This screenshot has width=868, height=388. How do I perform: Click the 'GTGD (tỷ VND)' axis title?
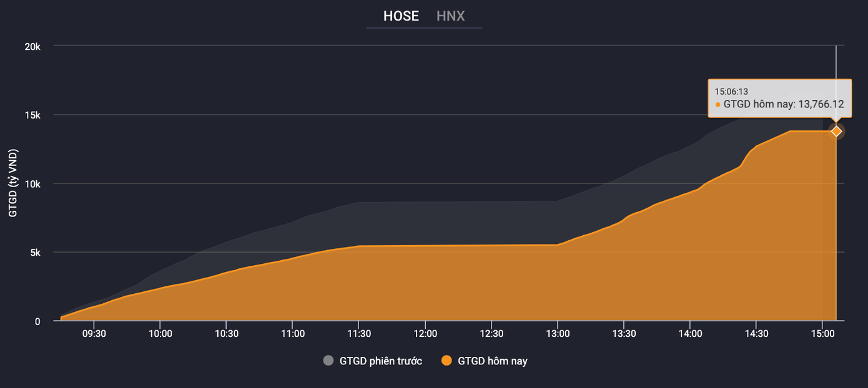[x=13, y=183]
